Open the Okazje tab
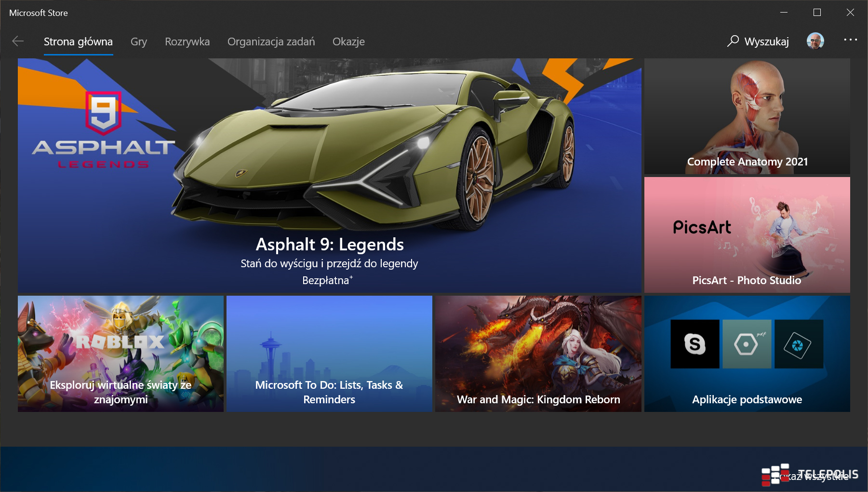868x492 pixels. click(x=348, y=42)
